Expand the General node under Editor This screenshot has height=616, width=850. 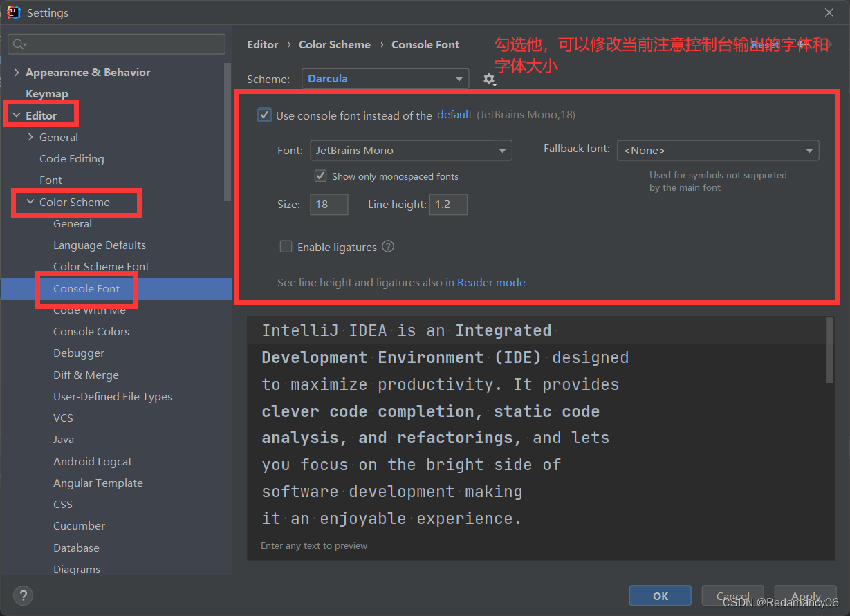pyautogui.click(x=30, y=137)
